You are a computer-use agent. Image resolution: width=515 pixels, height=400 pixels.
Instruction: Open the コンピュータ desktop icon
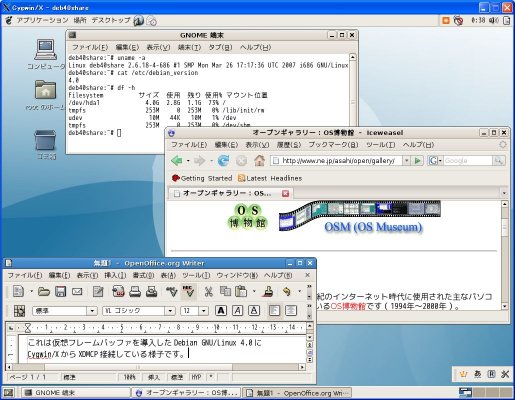click(x=46, y=55)
